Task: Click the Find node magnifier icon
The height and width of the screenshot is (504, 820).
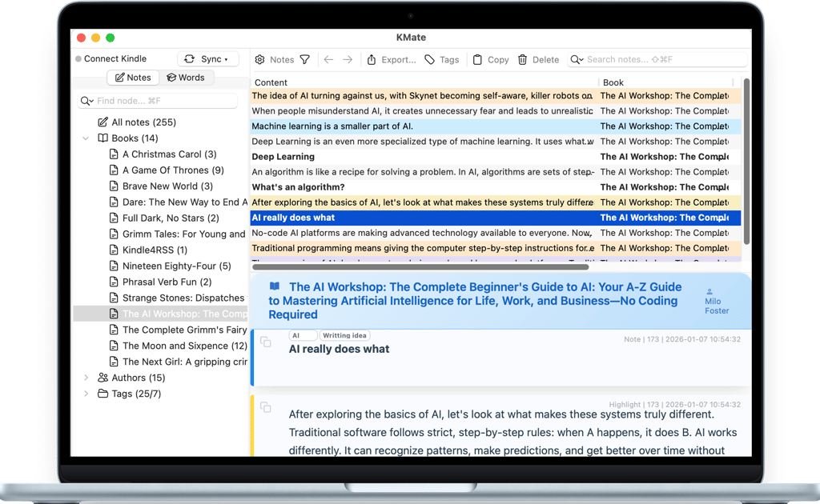Action: [x=86, y=101]
